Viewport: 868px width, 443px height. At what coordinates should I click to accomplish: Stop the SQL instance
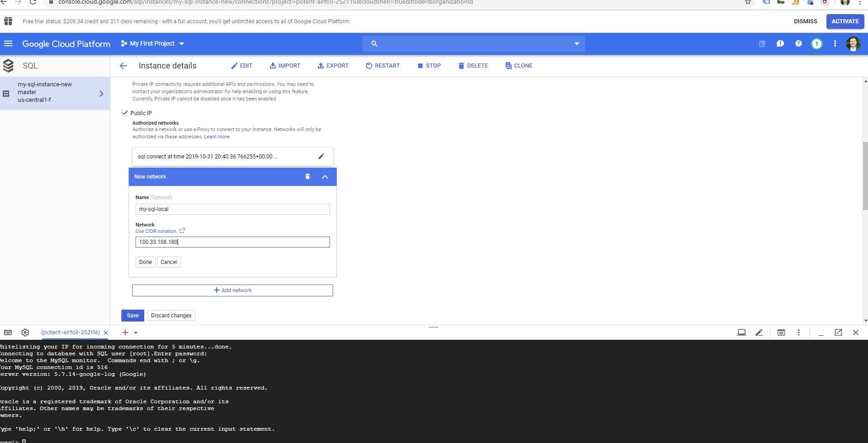[429, 66]
